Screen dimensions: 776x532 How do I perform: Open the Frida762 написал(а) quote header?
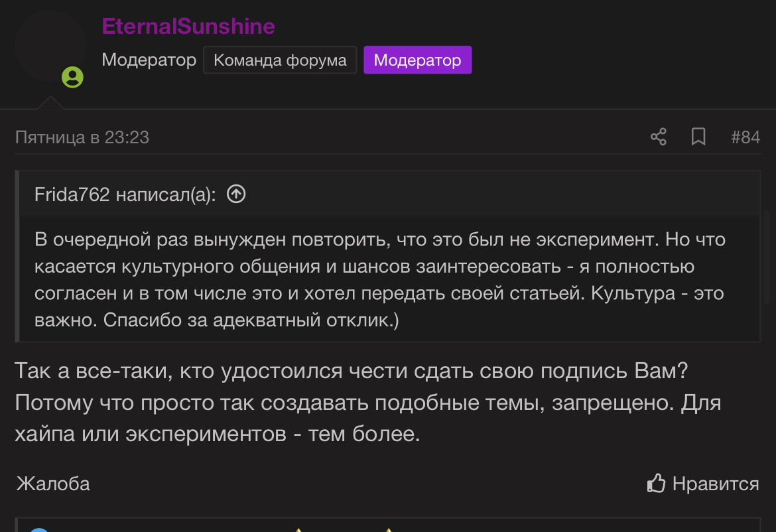pyautogui.click(x=125, y=194)
